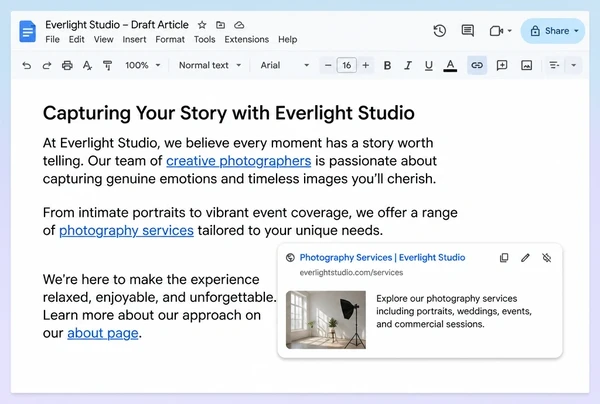Open the Extensions menu
Viewport: 600px width, 404px height.
(246, 39)
